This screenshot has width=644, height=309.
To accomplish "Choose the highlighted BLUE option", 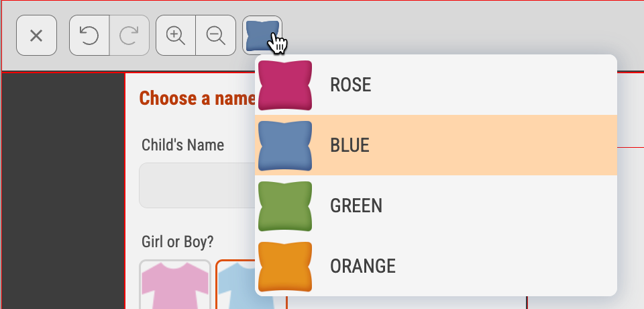I will coord(436,145).
